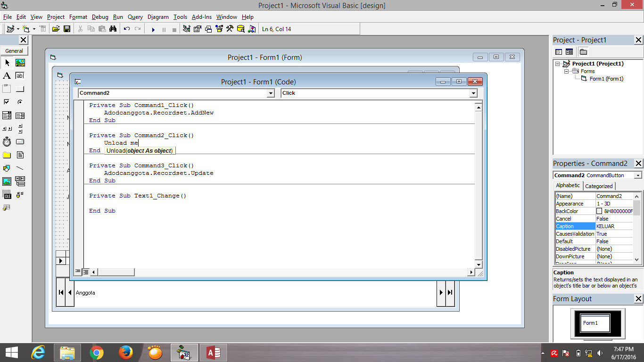The height and width of the screenshot is (362, 644).
Task: Switch to Microsoft Access in the taskbar
Action: pyautogui.click(x=214, y=352)
